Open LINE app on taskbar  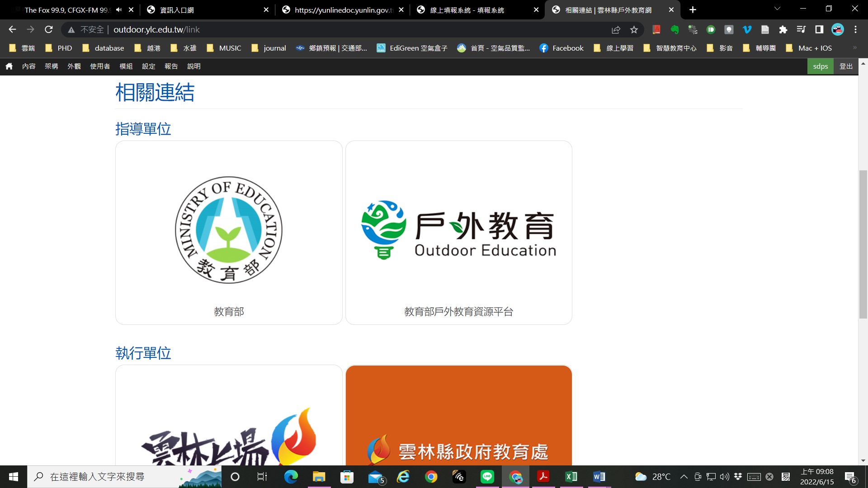point(487,477)
